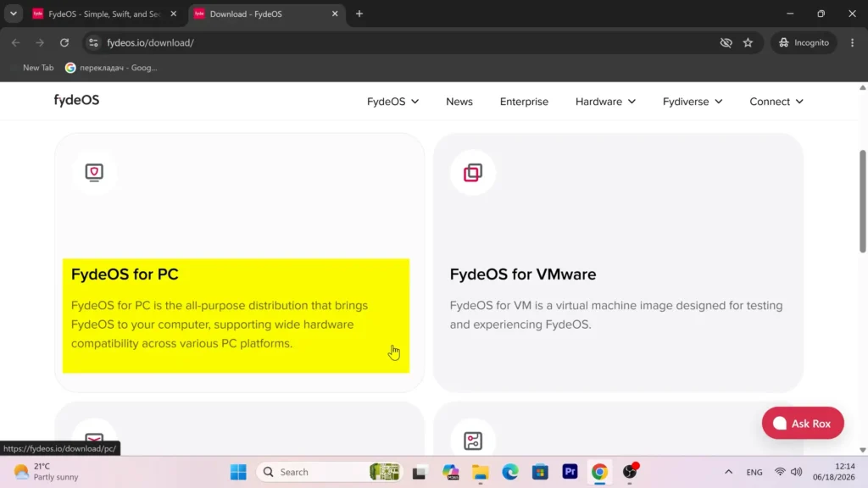Viewport: 868px width, 488px height.
Task: Expand the Connect navigation dropdown
Action: click(x=776, y=102)
